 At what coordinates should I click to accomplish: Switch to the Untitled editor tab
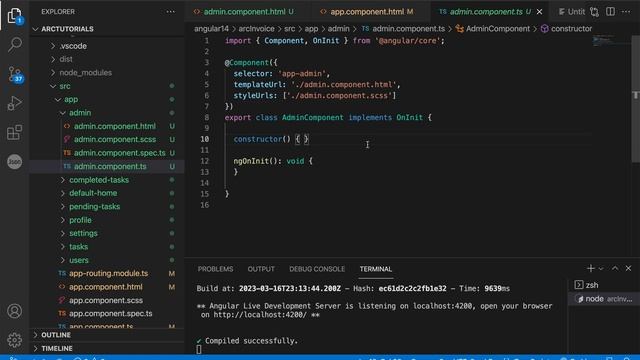coord(572,12)
